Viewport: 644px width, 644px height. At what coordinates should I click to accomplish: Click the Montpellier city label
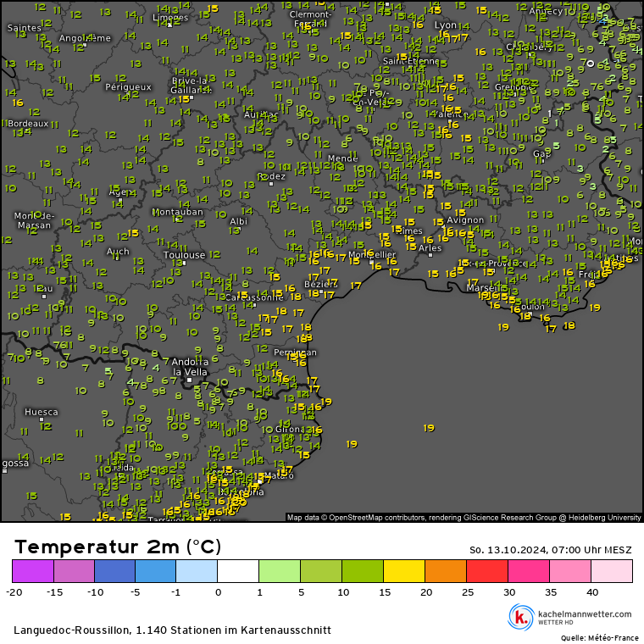[x=372, y=255]
